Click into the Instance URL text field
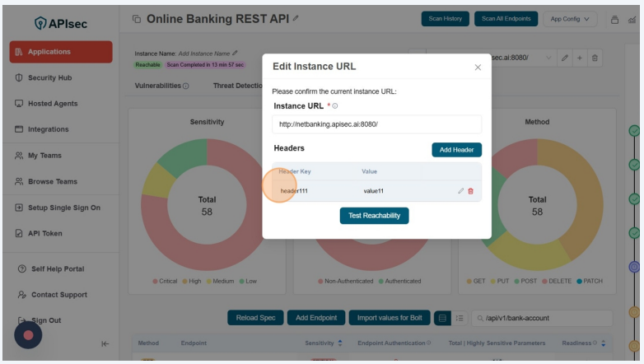The height and width of the screenshot is (364, 644). coord(376,124)
